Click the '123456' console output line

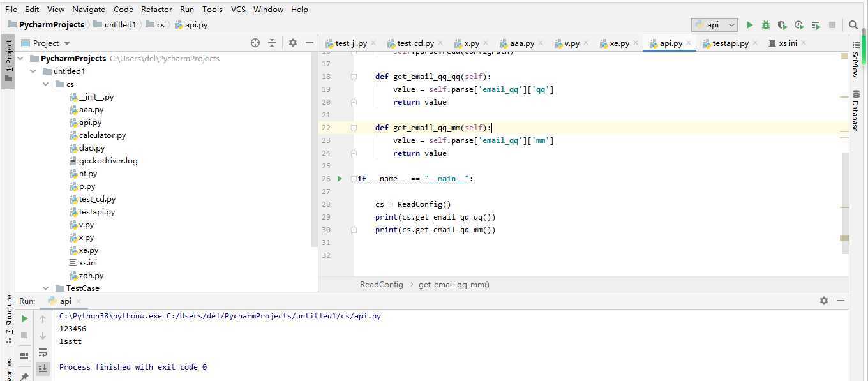click(73, 329)
